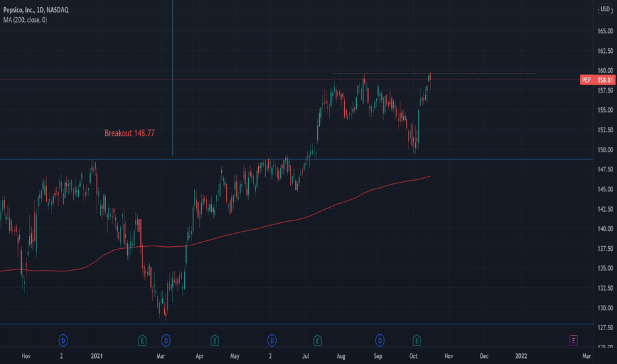This screenshot has width=617, height=364.
Task: Click the 142.50 price axis label
Action: [x=605, y=209]
